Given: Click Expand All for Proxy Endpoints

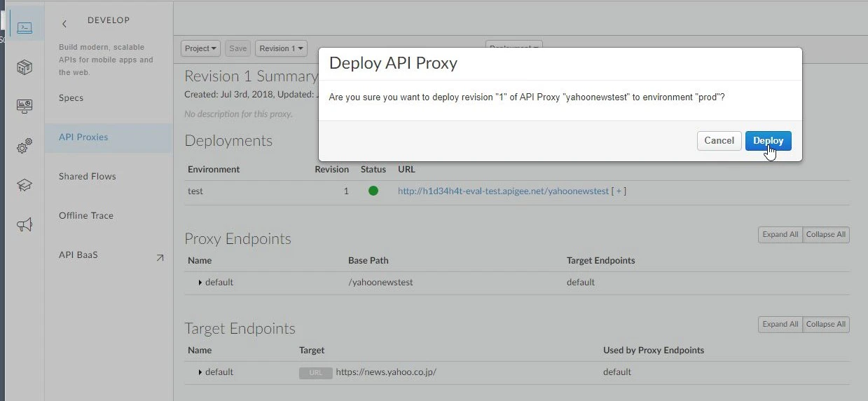Looking at the screenshot, I should coord(780,235).
